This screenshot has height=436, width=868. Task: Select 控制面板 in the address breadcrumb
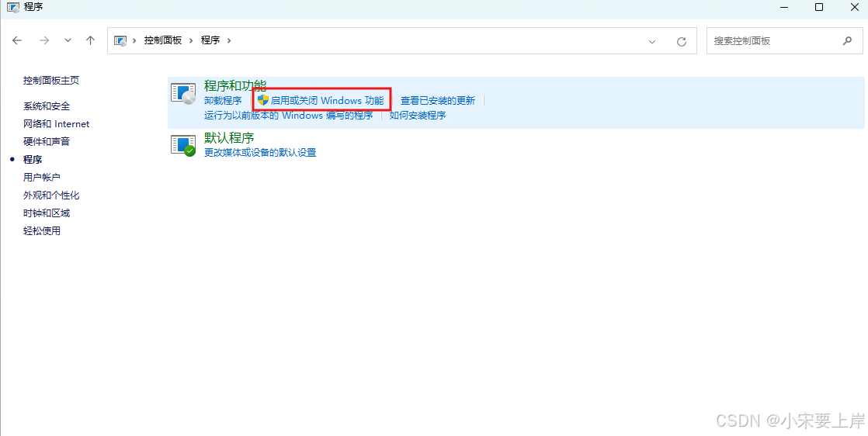pyautogui.click(x=163, y=40)
